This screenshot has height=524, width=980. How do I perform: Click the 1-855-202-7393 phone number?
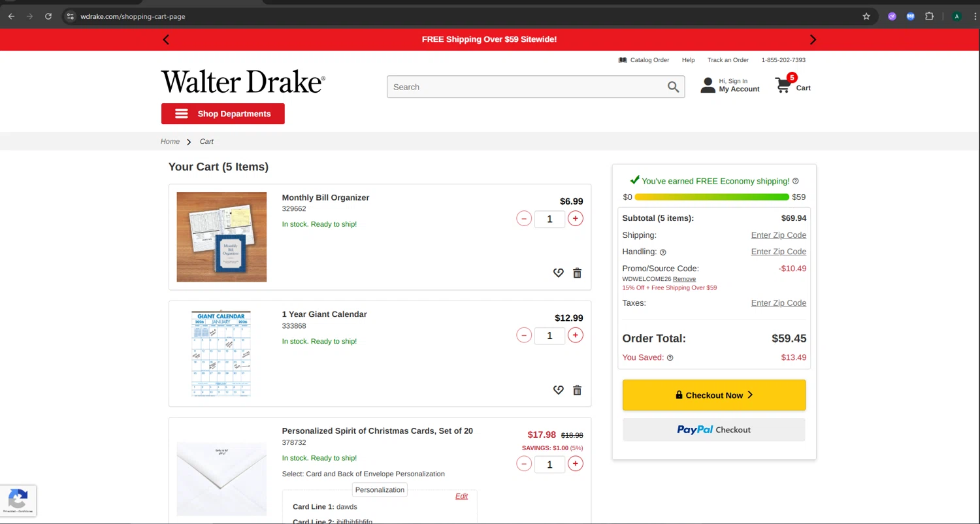pyautogui.click(x=783, y=60)
